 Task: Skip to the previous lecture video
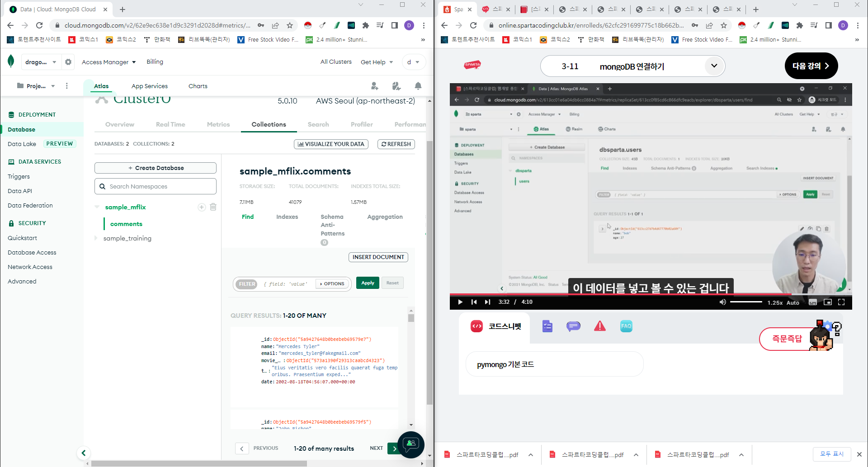474,302
